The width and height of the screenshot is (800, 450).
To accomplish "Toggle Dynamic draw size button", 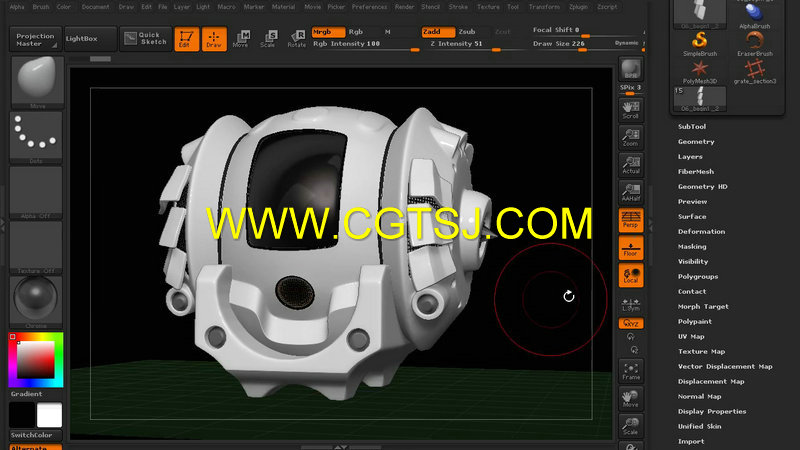I will pos(627,43).
